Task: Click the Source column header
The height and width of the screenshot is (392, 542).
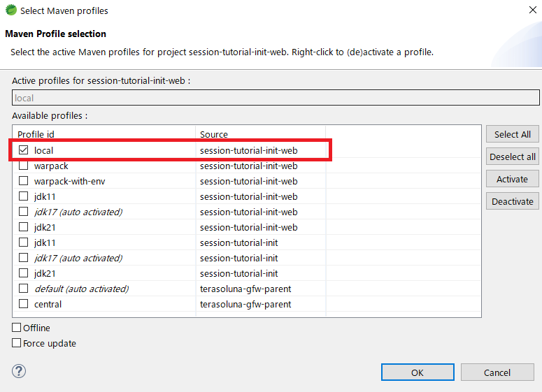Action: click(261, 134)
